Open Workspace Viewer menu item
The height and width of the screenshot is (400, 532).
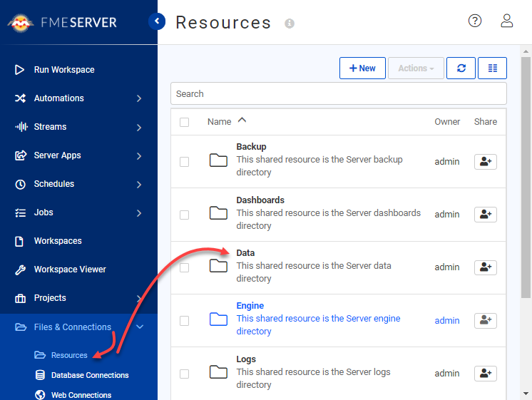(x=70, y=270)
